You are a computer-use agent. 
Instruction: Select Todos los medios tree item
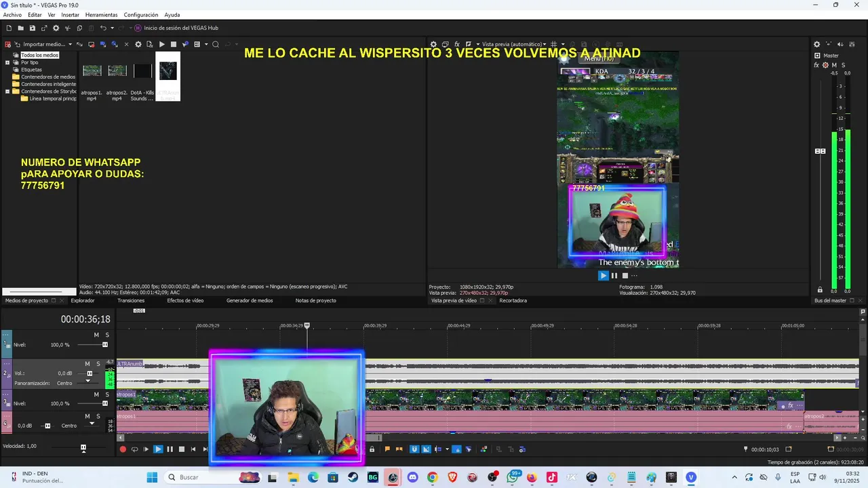[x=39, y=55]
